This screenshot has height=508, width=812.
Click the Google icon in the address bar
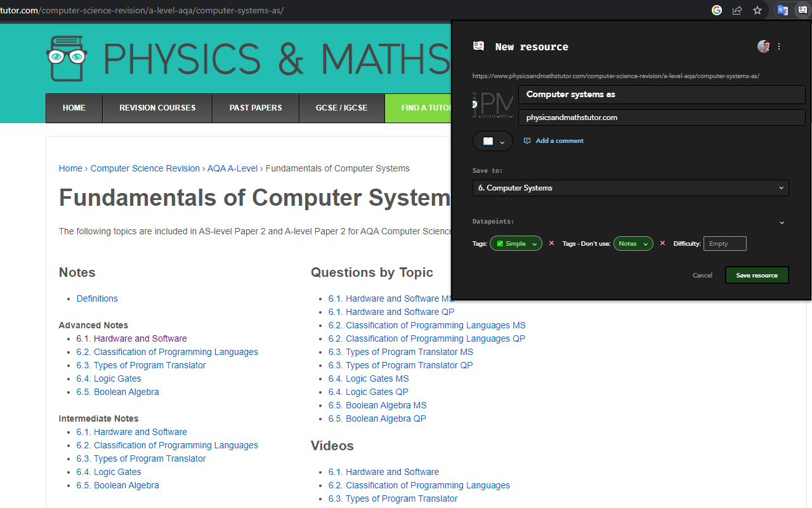(x=717, y=10)
